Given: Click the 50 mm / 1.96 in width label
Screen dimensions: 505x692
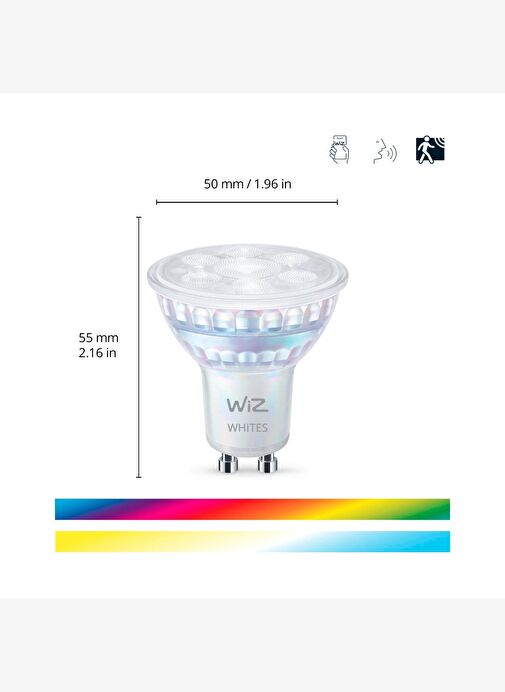Looking at the screenshot, I should (x=248, y=184).
